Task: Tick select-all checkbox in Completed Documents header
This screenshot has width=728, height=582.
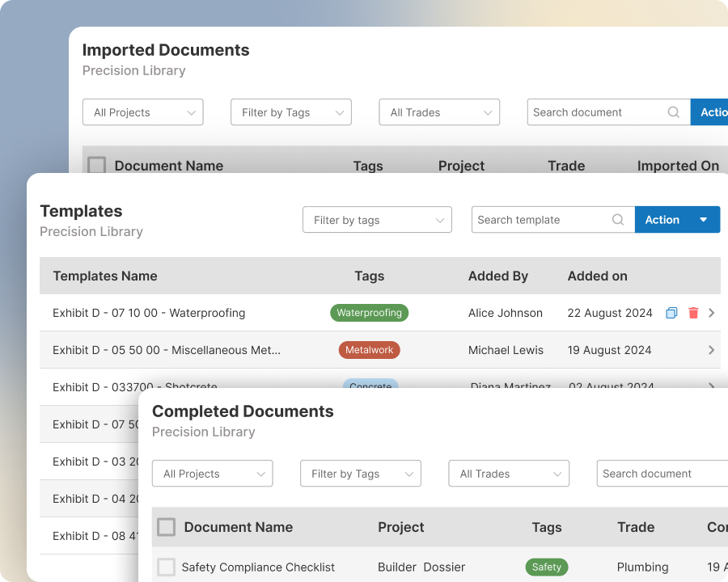Action: [166, 527]
